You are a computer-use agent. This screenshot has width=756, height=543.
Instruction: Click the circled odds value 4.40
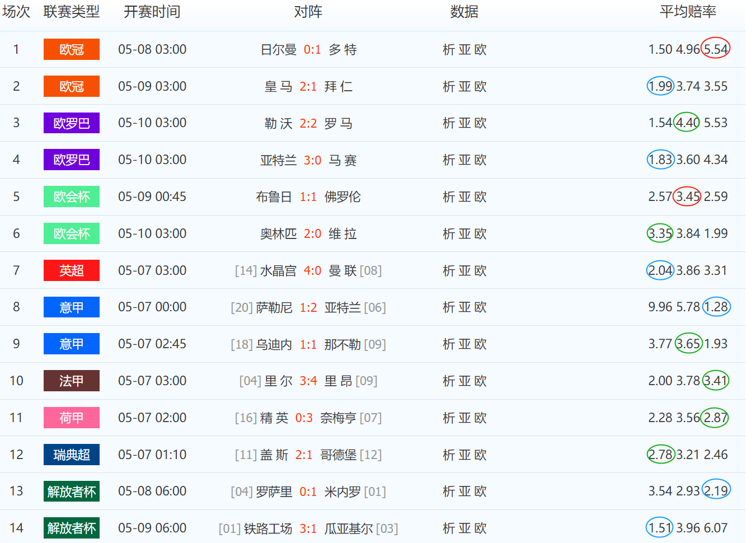tap(687, 123)
